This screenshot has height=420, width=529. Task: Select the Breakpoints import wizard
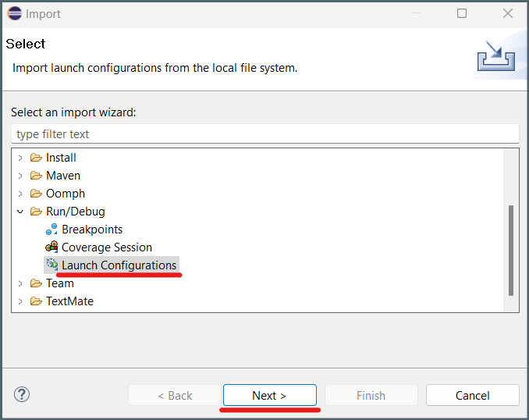[92, 230]
